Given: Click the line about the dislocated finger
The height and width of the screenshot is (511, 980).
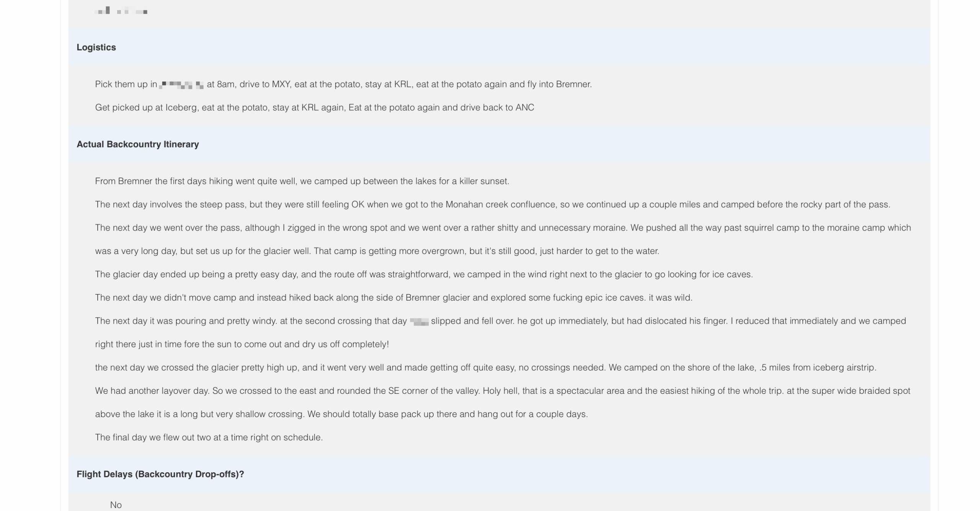Looking at the screenshot, I should 500,321.
